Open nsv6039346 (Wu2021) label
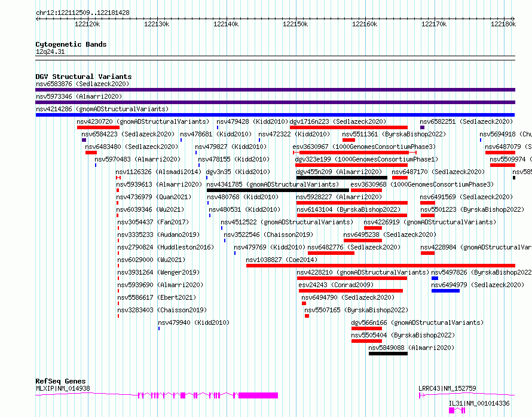 150,209
